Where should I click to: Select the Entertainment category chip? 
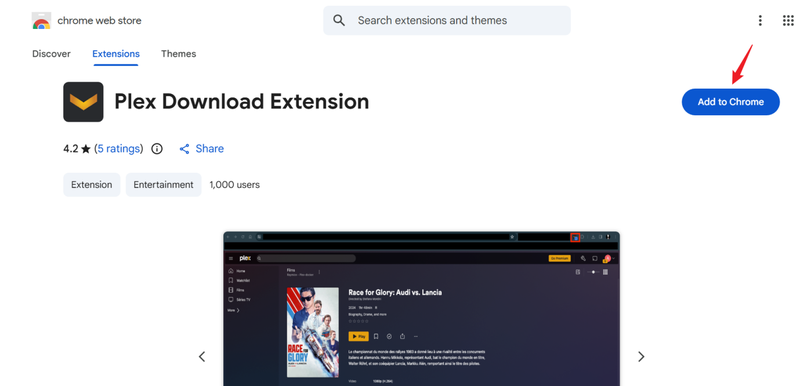pyautogui.click(x=163, y=185)
